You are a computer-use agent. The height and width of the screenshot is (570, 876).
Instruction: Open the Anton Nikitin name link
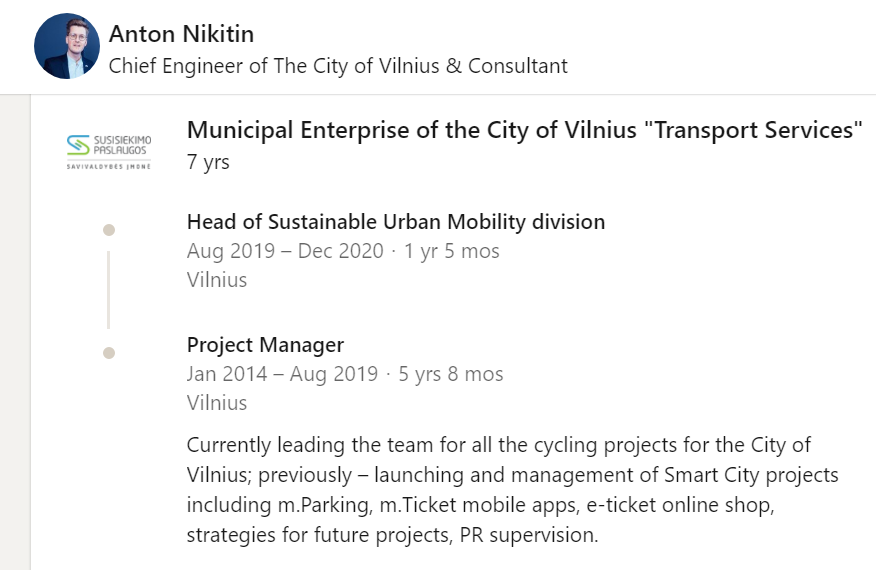tap(181, 34)
